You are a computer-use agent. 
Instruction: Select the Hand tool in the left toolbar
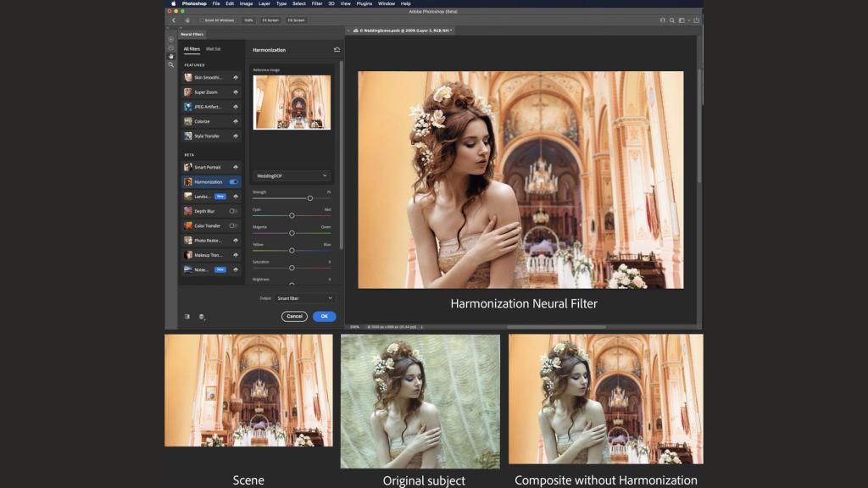tap(170, 56)
